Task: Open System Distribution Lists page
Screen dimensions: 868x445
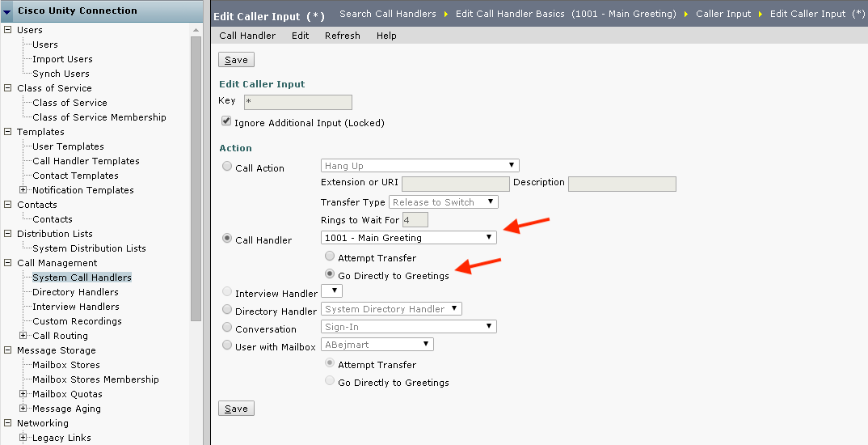Action: 89,248
